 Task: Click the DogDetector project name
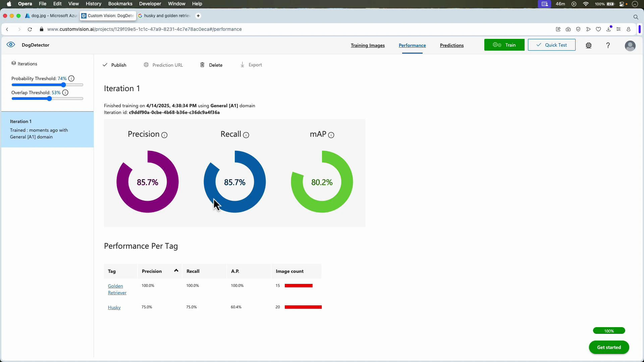pyautogui.click(x=36, y=45)
